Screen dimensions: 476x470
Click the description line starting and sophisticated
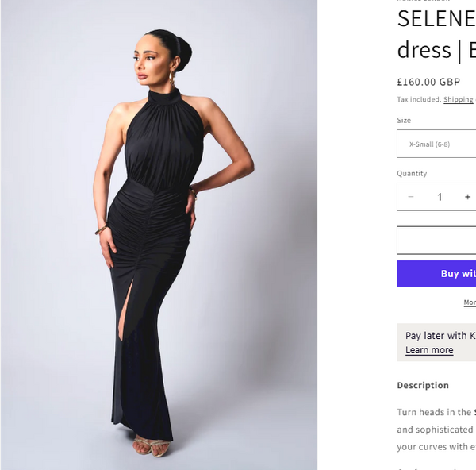pyautogui.click(x=435, y=430)
